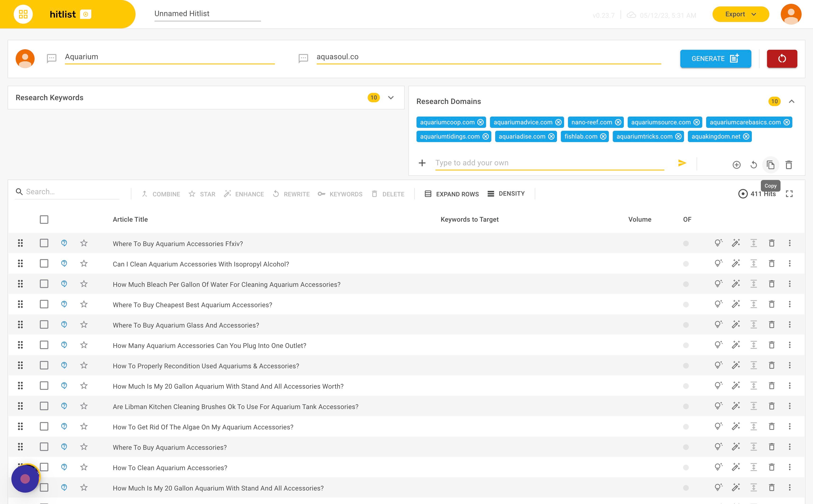
Task: Click STAR in the table toolbar
Action: tap(202, 194)
